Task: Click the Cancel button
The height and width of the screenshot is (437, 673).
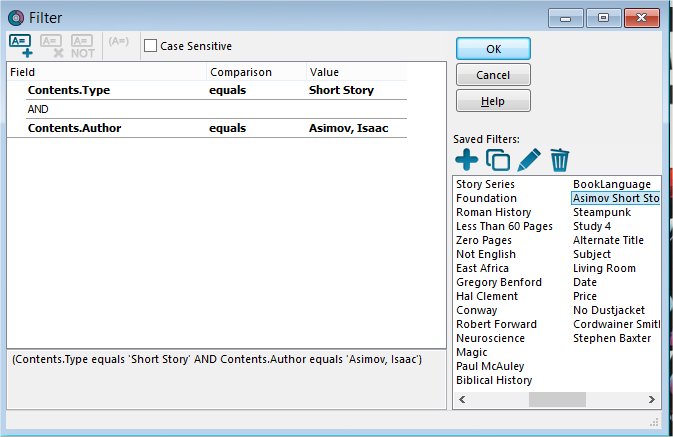Action: point(493,75)
